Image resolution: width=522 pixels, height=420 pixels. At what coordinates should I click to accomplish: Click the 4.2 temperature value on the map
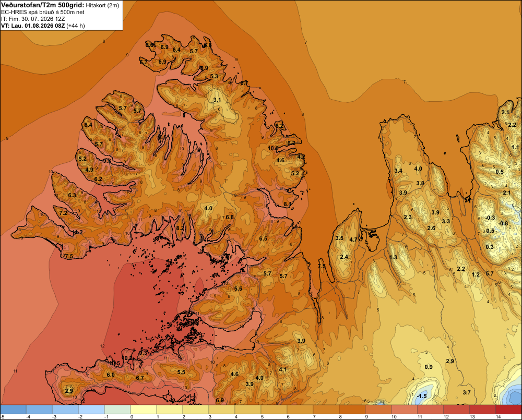301,157
